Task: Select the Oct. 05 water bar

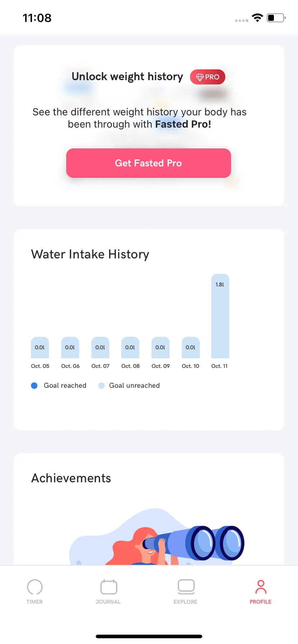Action: pyautogui.click(x=40, y=348)
